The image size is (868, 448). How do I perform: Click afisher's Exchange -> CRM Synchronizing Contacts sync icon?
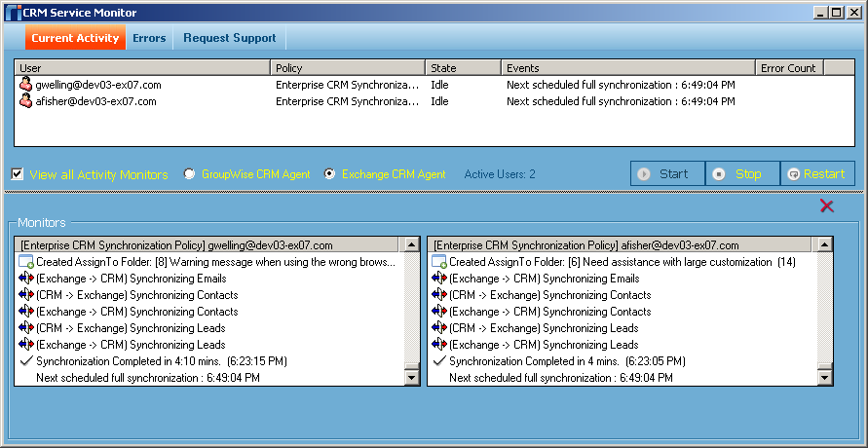(x=439, y=312)
